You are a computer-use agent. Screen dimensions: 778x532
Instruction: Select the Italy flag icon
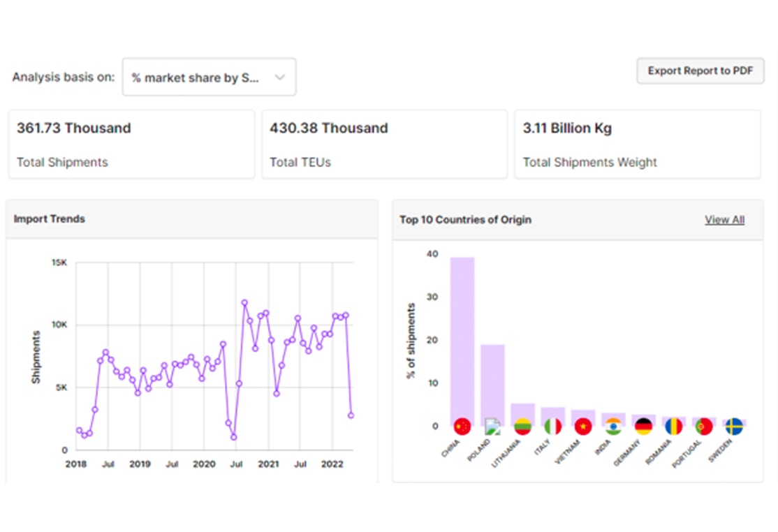552,427
